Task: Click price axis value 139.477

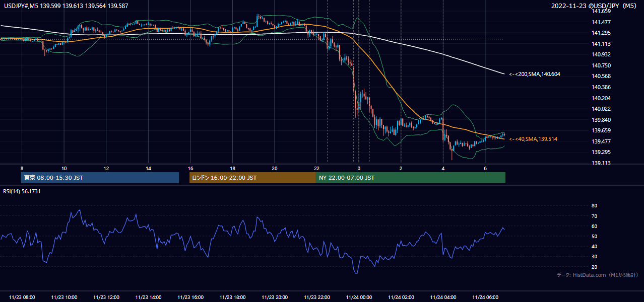Action: pos(602,141)
